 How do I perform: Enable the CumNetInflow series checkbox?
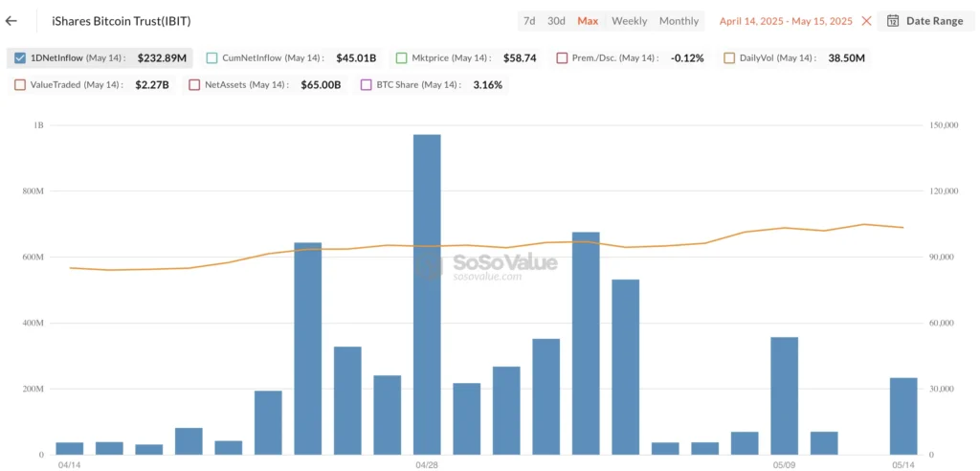point(212,58)
